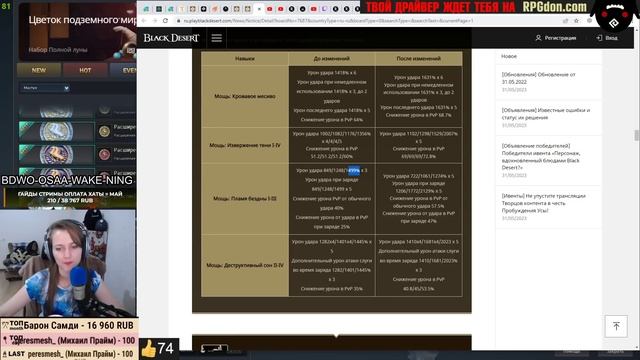
Task: Open the news item Обновление от 31.05.2022
Action: point(538,78)
